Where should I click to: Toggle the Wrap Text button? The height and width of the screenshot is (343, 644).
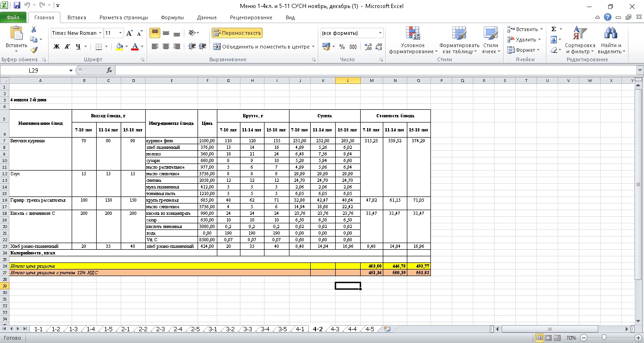coord(237,33)
